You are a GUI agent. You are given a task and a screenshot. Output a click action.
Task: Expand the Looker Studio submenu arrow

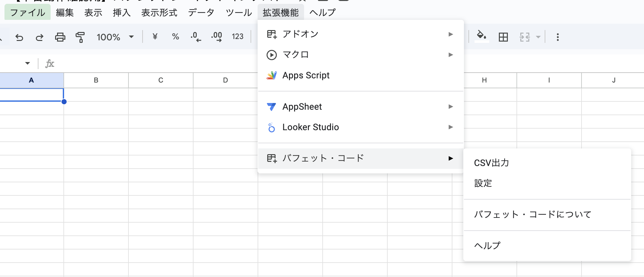click(451, 127)
